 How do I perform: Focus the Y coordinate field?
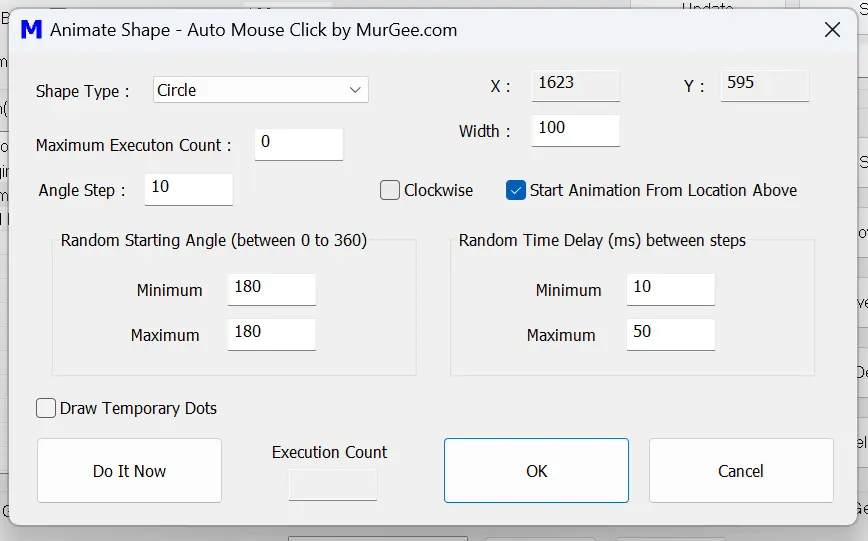(x=764, y=86)
